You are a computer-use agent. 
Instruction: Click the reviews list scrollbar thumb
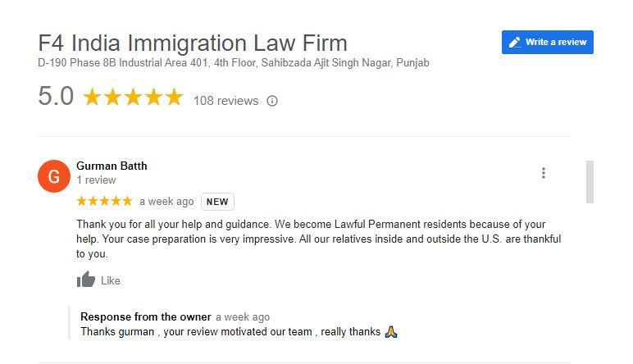click(x=590, y=182)
